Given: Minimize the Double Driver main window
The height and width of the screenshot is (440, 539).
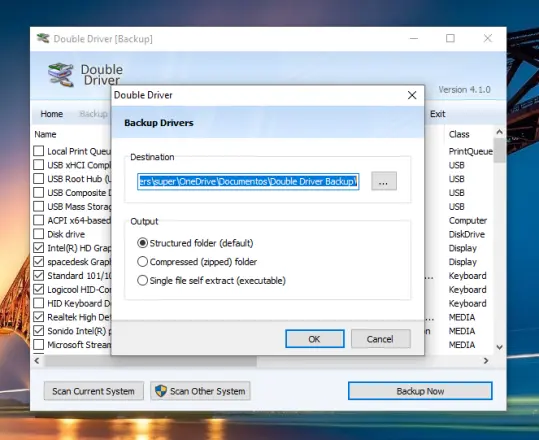Looking at the screenshot, I should pos(414,38).
